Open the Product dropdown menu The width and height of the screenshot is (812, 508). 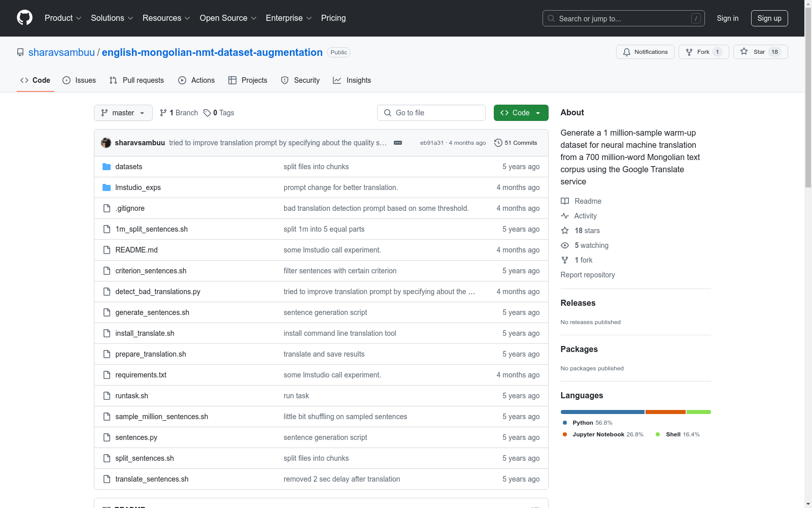(63, 18)
